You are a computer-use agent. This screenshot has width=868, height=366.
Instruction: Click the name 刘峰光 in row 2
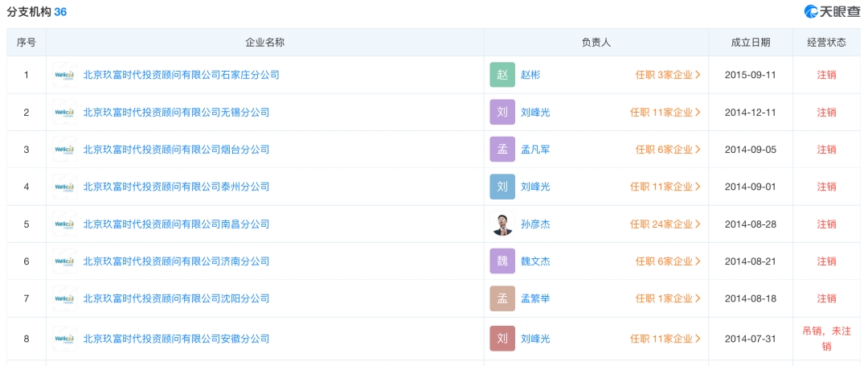[535, 112]
